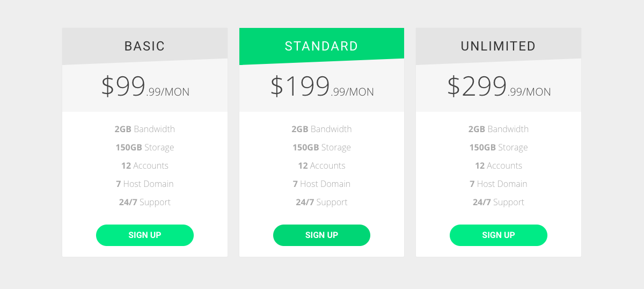Click 150GB Storage in the Basic plan
644x289 pixels.
point(145,147)
